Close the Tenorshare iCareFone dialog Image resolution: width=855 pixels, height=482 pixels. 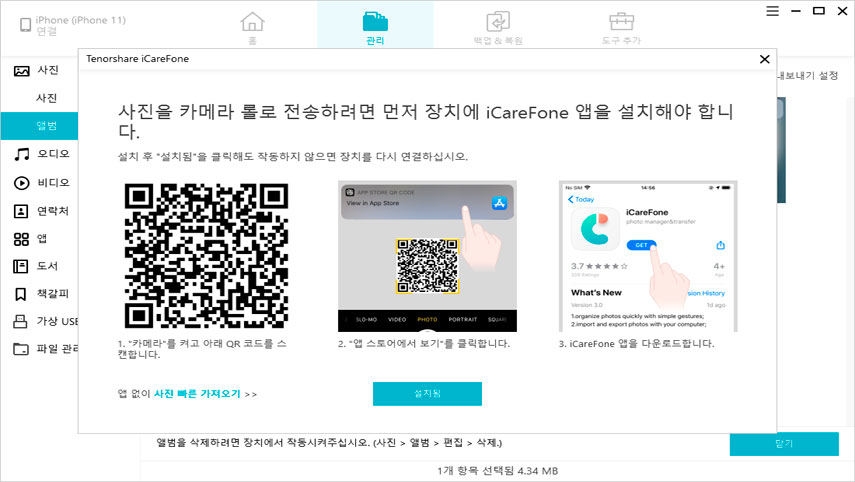coord(764,59)
